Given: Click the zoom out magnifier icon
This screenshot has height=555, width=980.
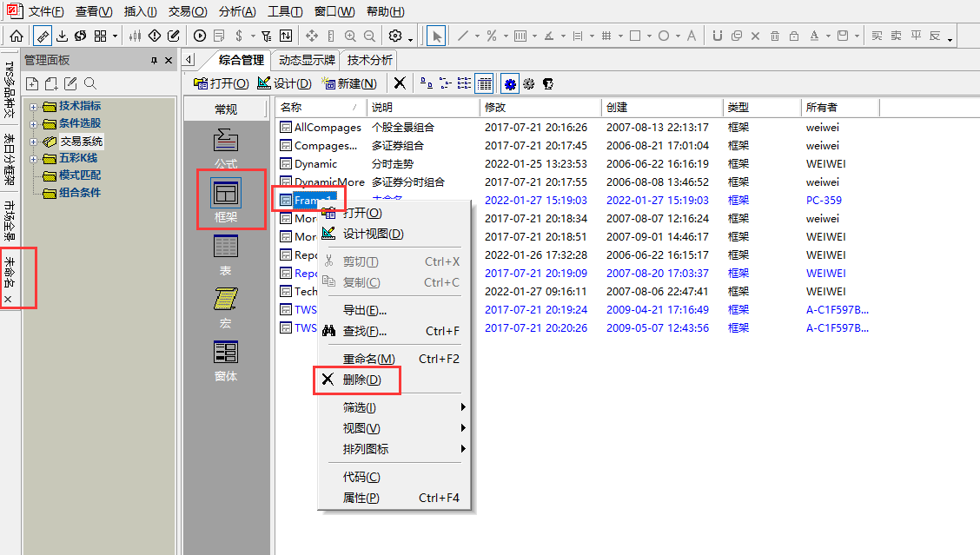Looking at the screenshot, I should point(369,36).
